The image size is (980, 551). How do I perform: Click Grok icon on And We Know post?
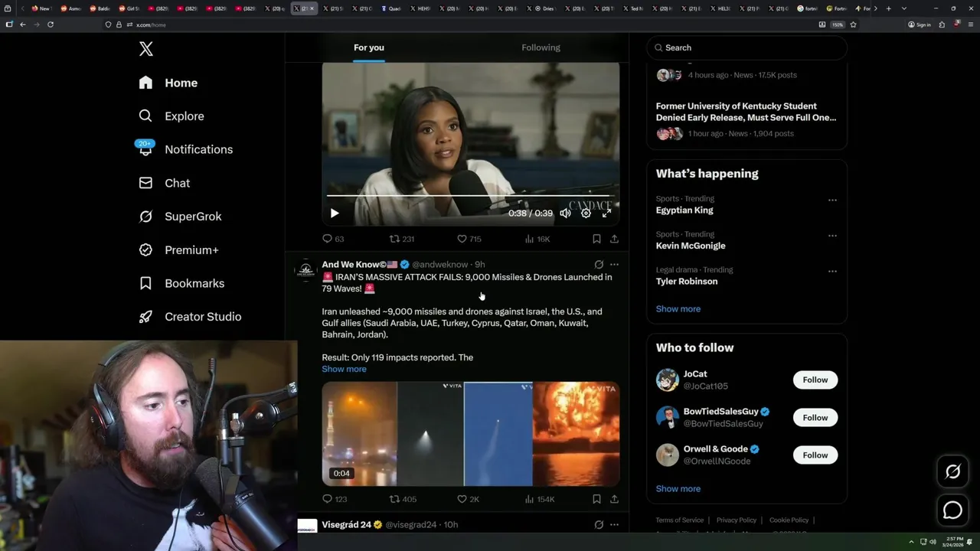[599, 265]
